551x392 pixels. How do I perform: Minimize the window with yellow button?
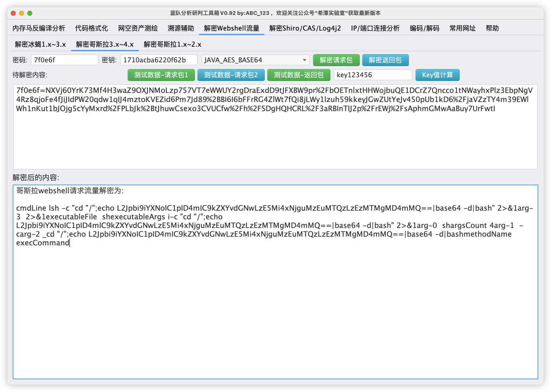click(21, 13)
